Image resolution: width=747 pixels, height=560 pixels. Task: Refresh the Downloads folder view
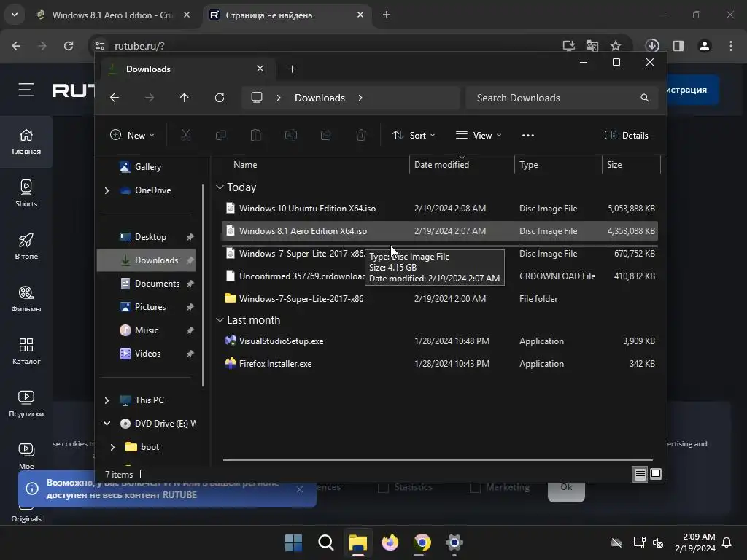pyautogui.click(x=220, y=98)
